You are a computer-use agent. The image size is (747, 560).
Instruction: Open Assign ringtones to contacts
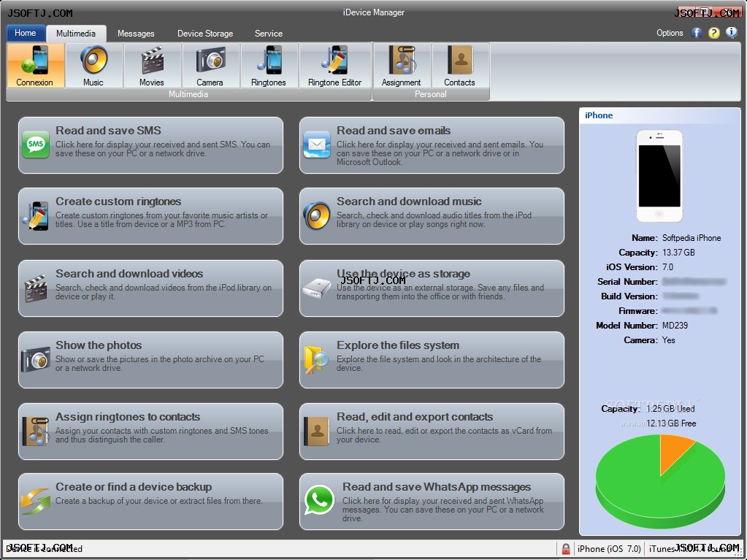(x=150, y=431)
